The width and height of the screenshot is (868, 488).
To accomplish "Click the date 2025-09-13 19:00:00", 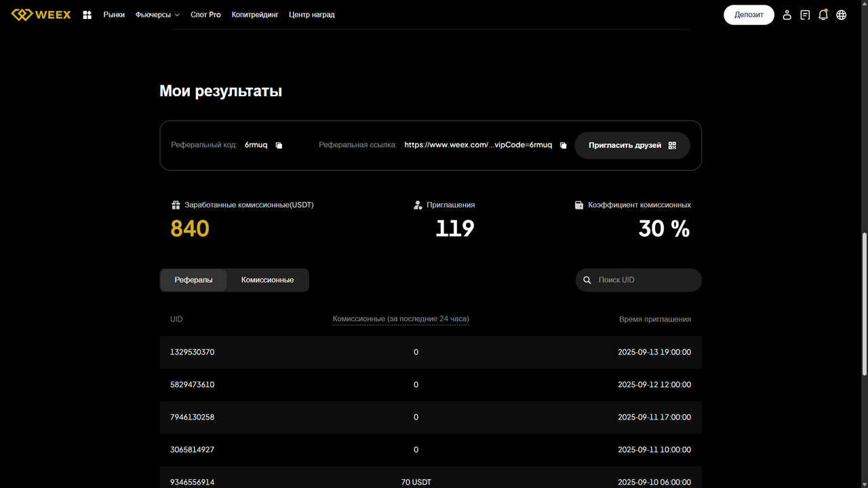I will pyautogui.click(x=654, y=352).
